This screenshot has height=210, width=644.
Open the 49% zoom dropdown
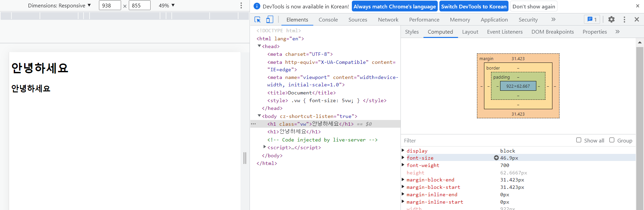pos(167,5)
